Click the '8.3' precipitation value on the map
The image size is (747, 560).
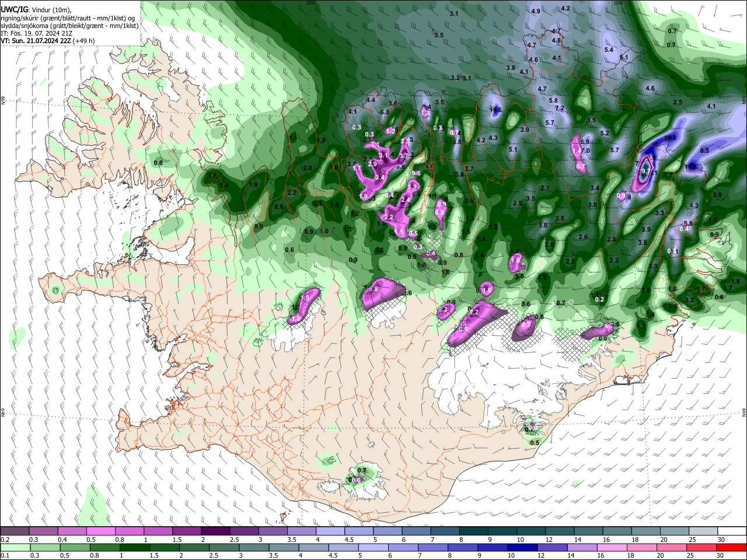coord(704,151)
